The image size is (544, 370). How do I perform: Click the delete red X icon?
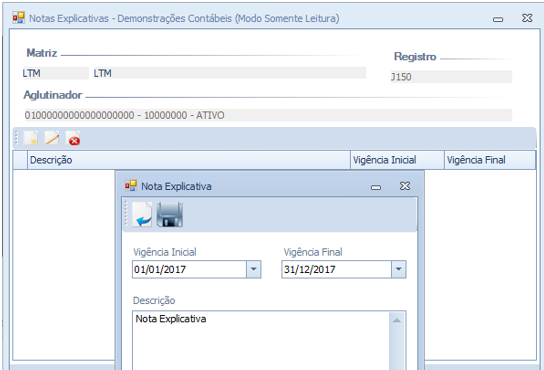click(73, 138)
